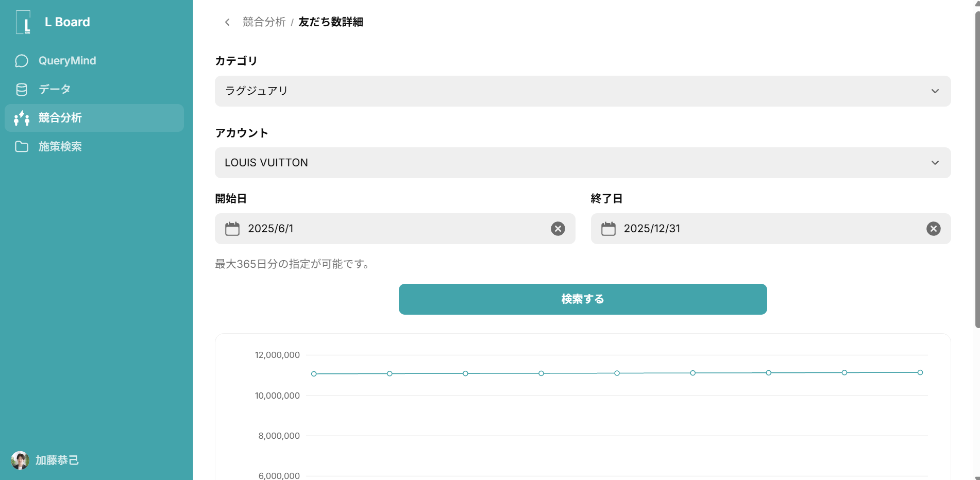Click the last data point on chart line
Screen dimensions: 980x480
point(920,372)
